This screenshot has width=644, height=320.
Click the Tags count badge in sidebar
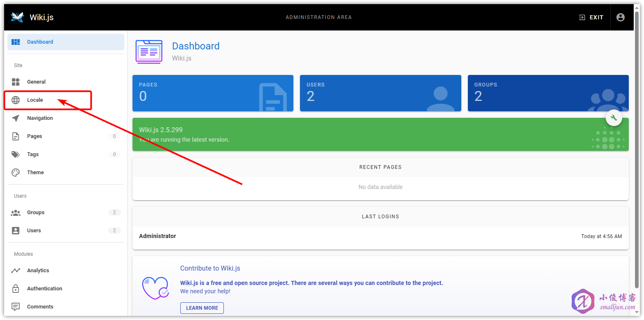point(114,154)
